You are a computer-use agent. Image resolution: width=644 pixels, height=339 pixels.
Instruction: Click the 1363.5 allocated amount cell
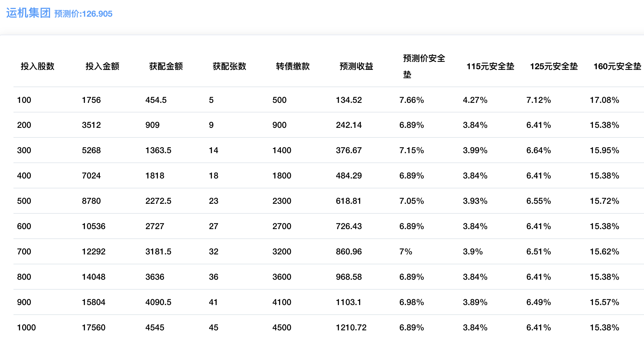(158, 150)
